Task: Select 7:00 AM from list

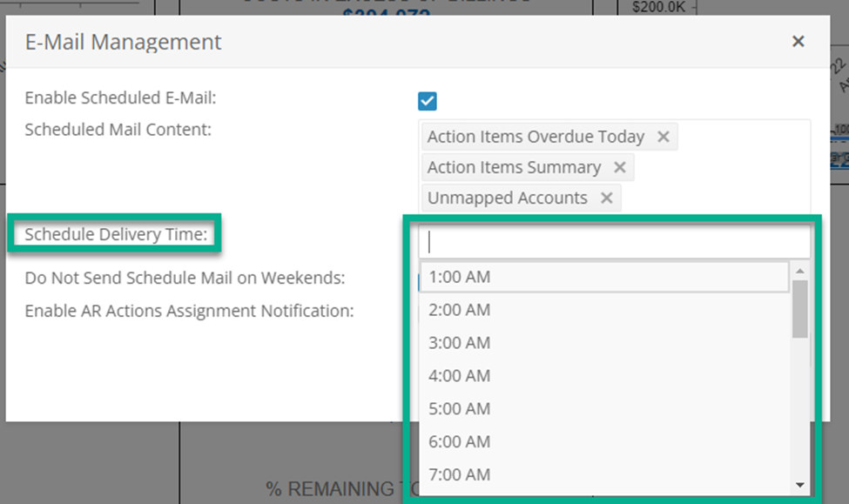Action: (x=604, y=474)
